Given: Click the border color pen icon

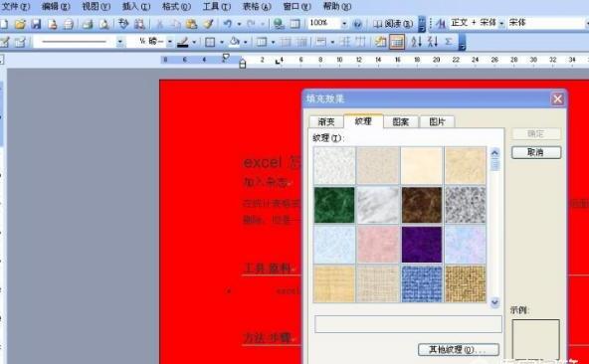Looking at the screenshot, I should (x=183, y=42).
